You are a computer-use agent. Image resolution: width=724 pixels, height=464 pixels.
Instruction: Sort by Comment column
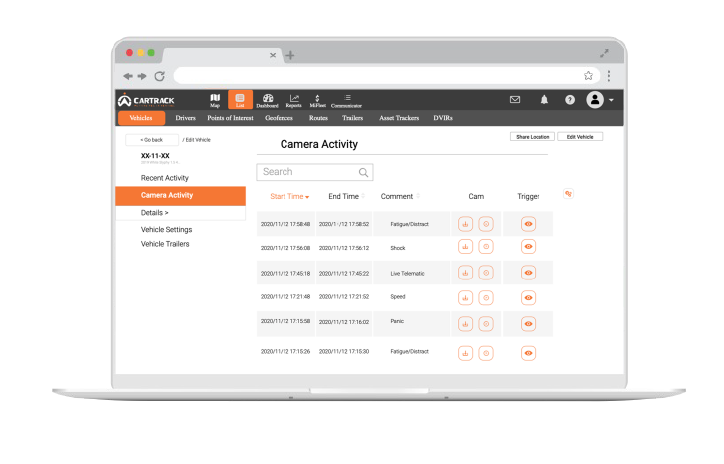point(400,196)
